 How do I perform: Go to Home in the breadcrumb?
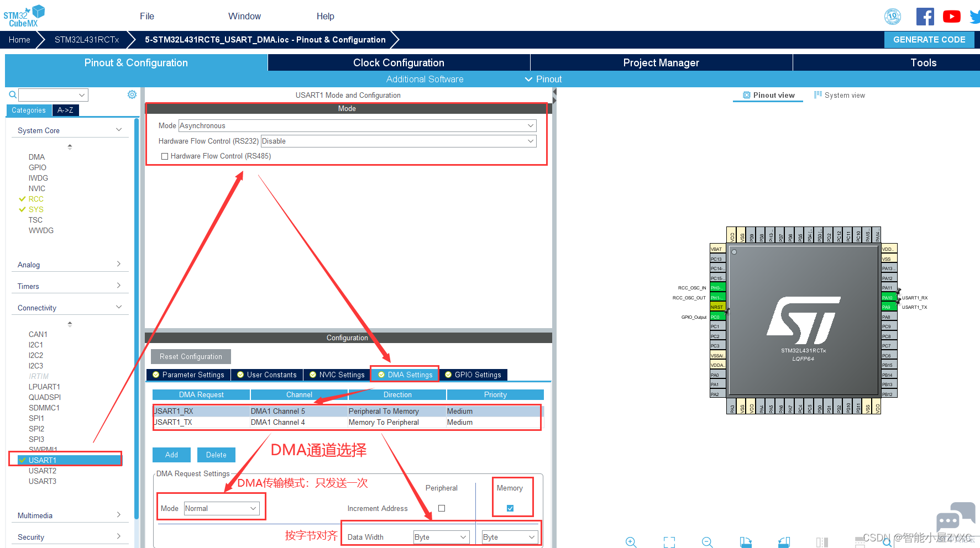(x=19, y=40)
